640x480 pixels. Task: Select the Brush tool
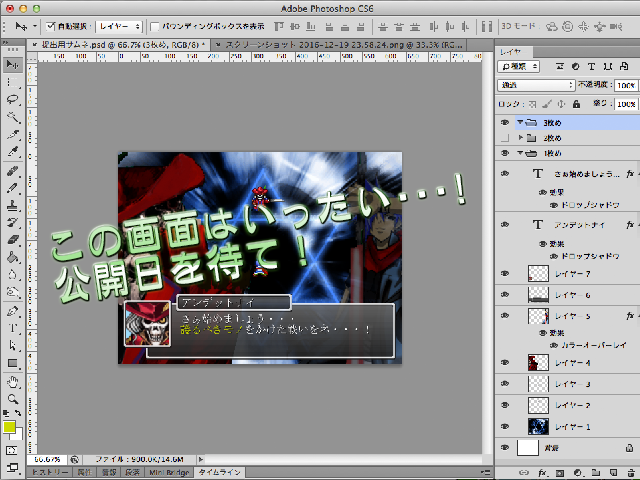click(x=13, y=188)
